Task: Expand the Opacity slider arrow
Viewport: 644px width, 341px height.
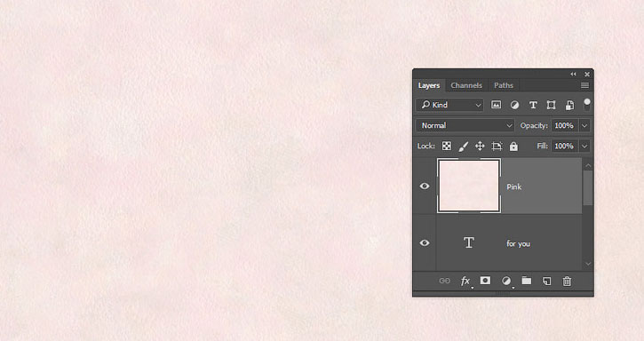Action: [584, 126]
